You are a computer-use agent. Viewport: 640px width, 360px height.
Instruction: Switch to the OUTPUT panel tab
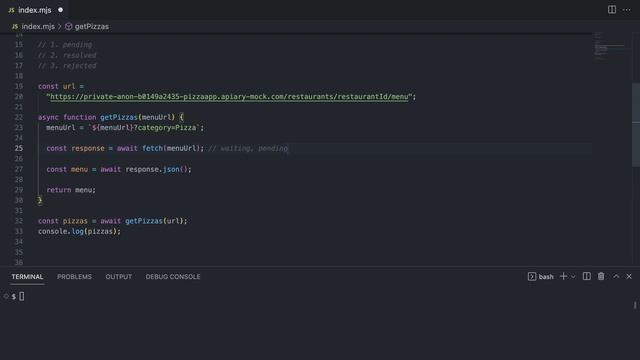click(119, 277)
